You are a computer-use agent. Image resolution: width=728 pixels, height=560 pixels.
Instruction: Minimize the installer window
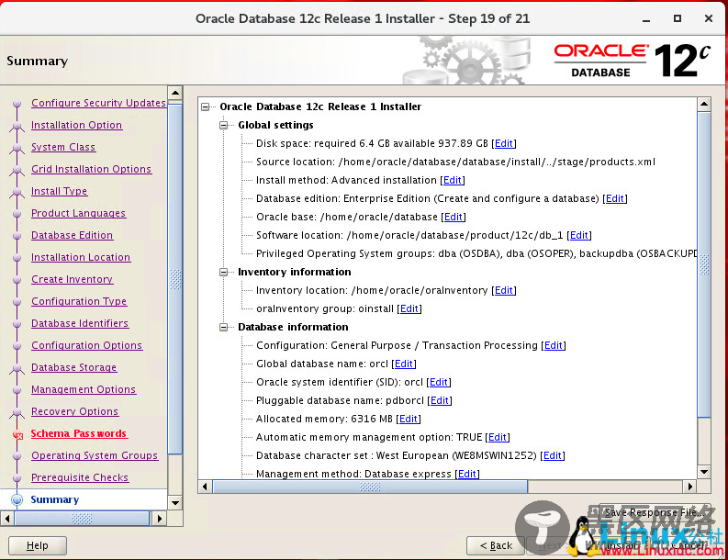point(646,19)
